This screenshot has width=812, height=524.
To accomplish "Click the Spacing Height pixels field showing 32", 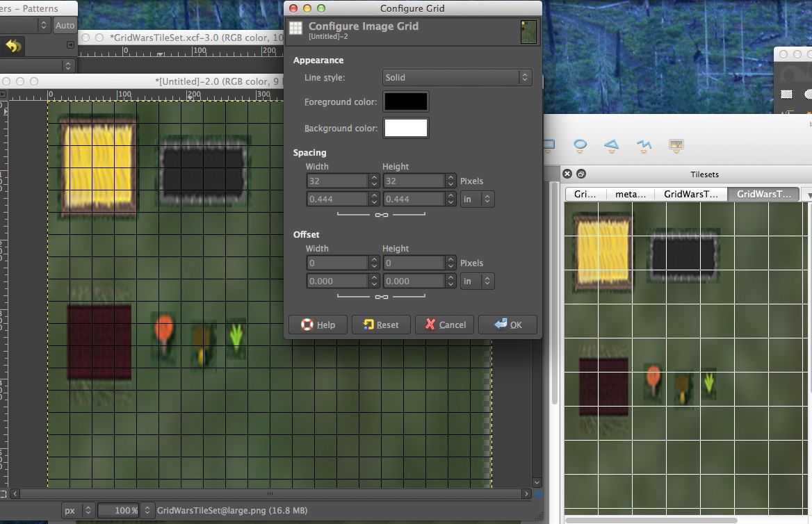I will click(414, 181).
